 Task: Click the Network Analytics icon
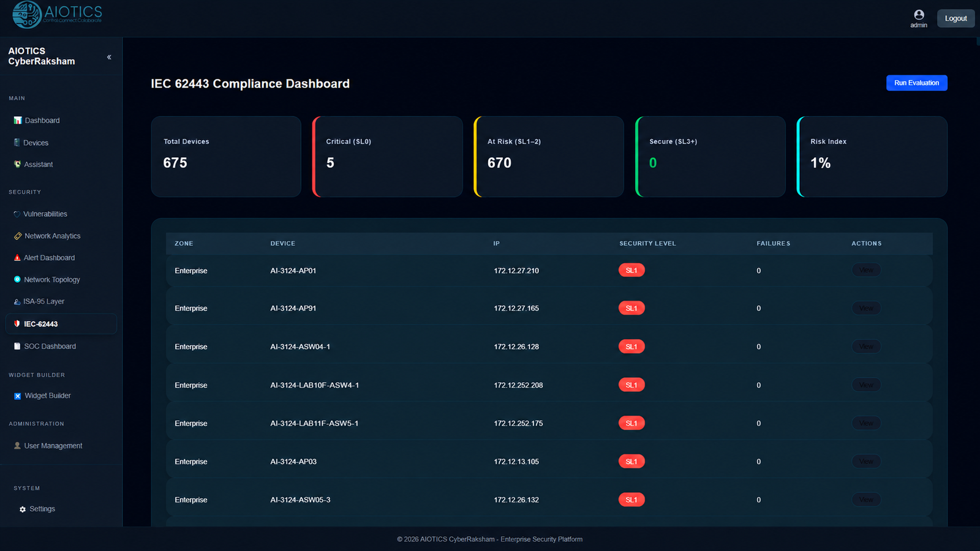point(18,236)
